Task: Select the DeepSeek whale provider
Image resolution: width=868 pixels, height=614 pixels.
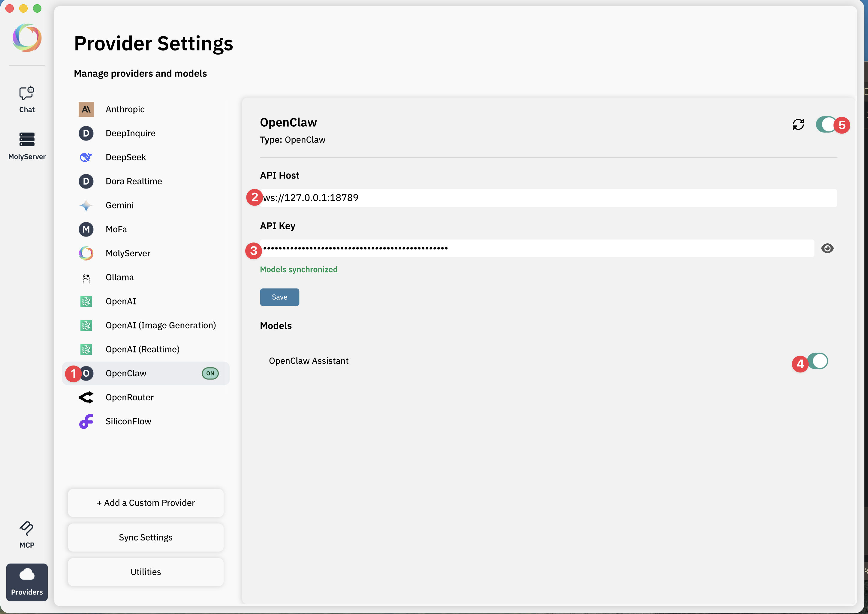Action: pyautogui.click(x=86, y=157)
